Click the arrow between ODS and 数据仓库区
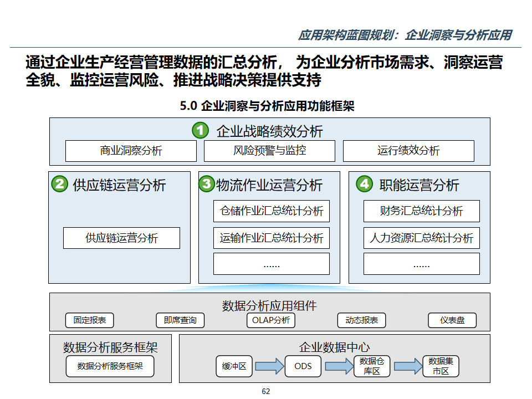532x399 pixels. [x=339, y=366]
